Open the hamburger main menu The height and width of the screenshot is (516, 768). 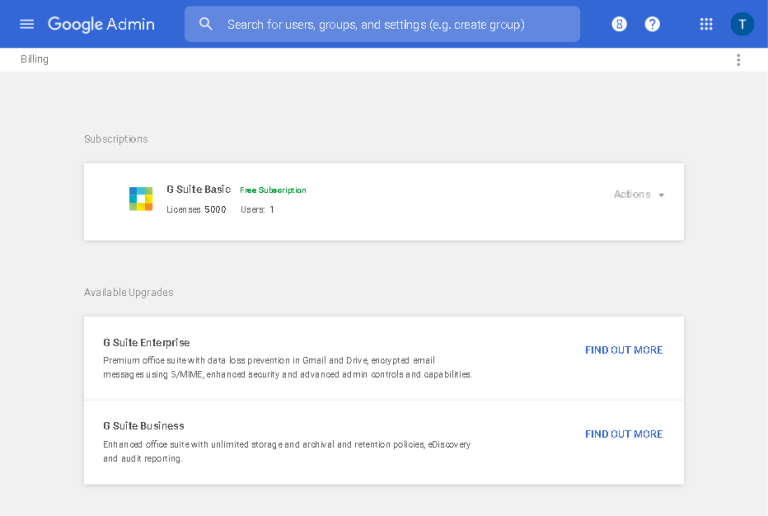pos(27,24)
